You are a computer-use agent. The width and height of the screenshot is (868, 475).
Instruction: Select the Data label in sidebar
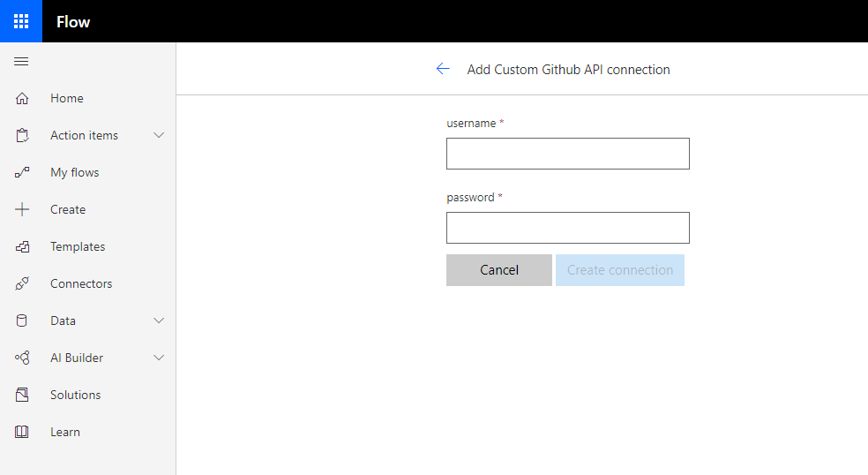coord(64,320)
